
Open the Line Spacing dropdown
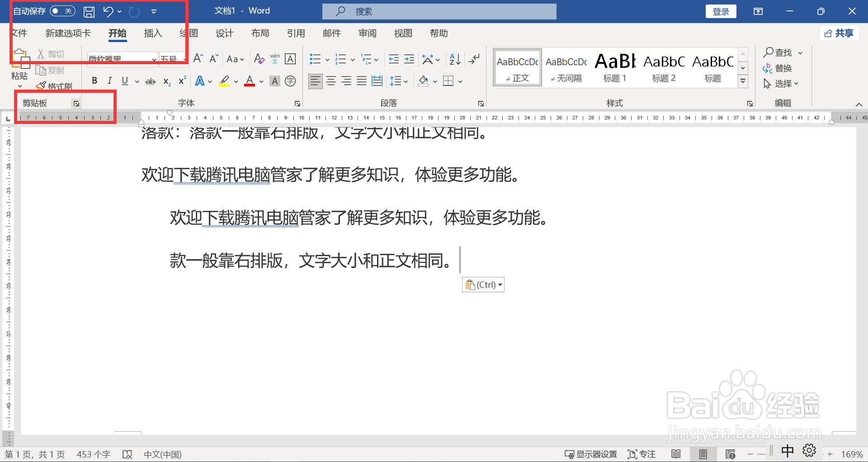399,81
